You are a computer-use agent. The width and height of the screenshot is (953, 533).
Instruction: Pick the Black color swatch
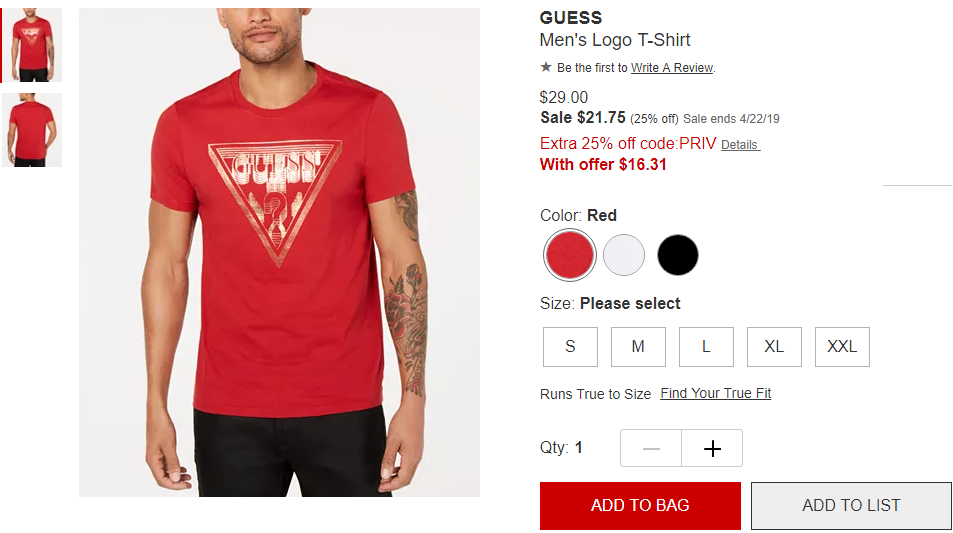tap(678, 255)
